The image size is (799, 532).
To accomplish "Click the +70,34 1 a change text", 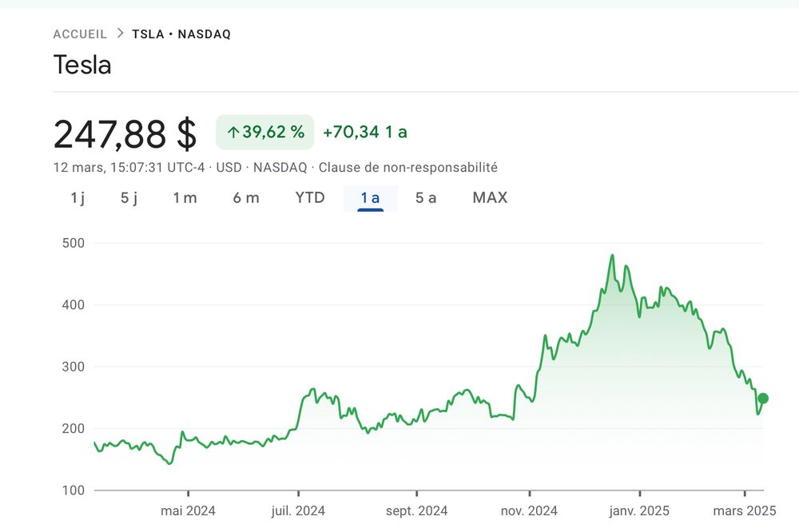I will click(365, 132).
